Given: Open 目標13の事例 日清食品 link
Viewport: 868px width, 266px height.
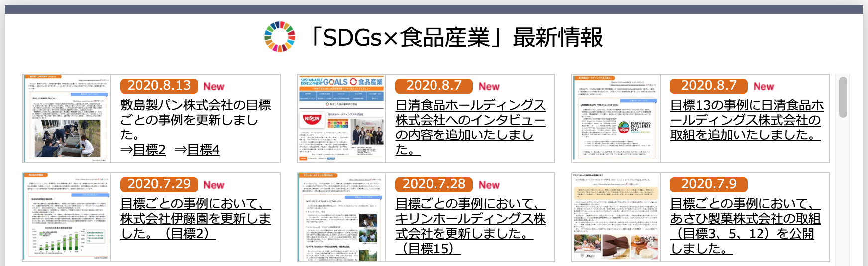Looking at the screenshot, I should (747, 120).
